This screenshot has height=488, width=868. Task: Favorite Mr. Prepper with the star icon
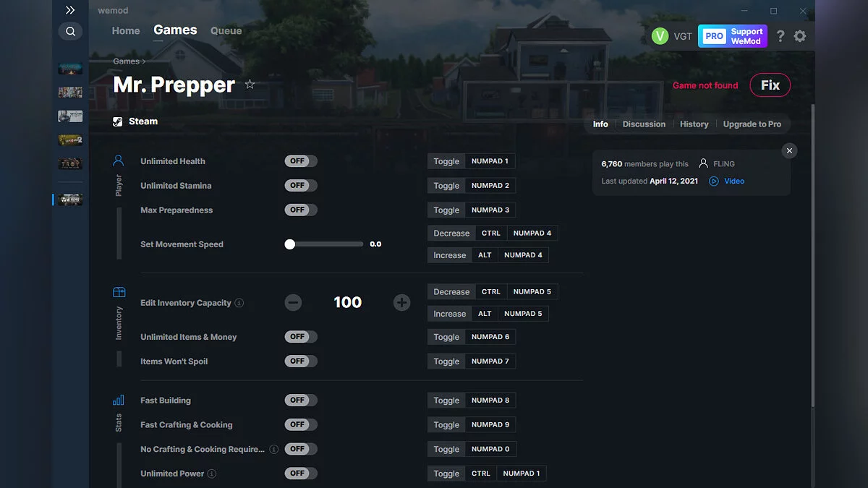coord(250,85)
